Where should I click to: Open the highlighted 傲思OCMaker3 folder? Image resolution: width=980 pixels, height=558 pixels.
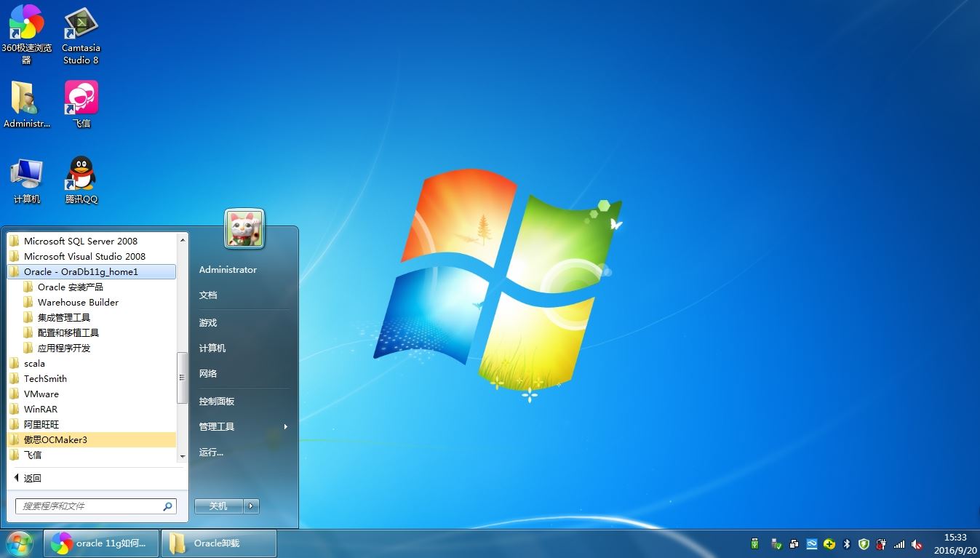[x=91, y=439]
